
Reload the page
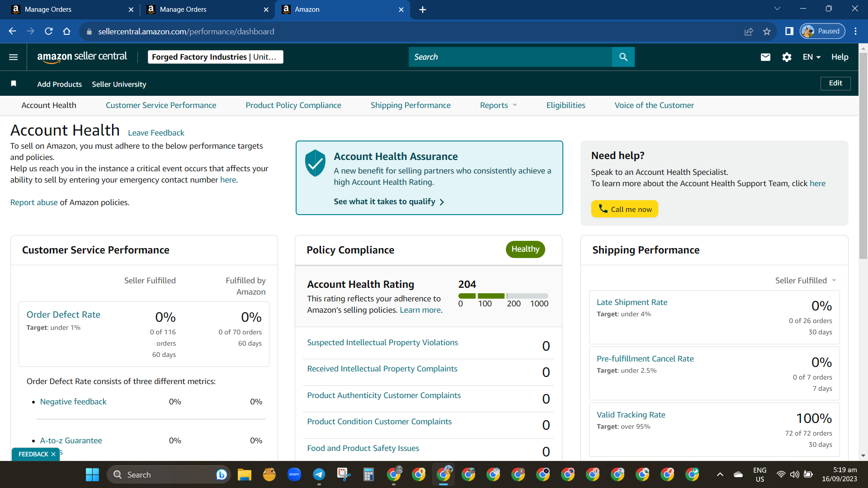(x=49, y=31)
